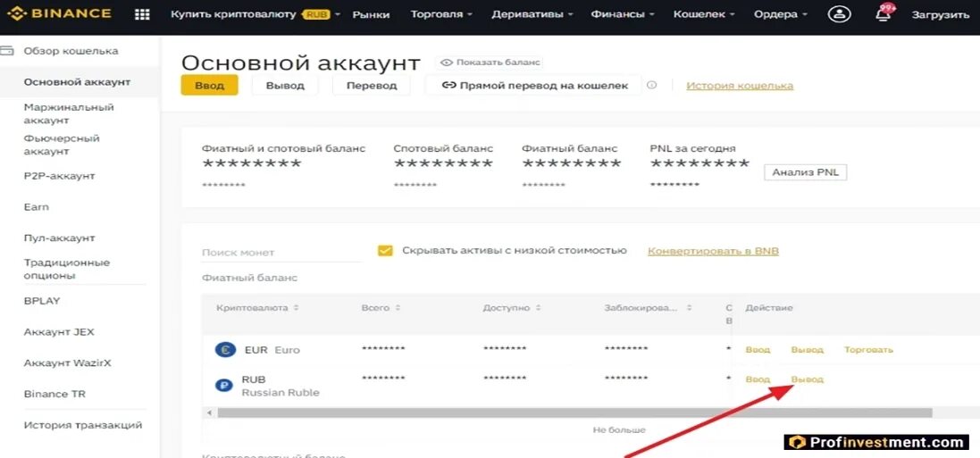This screenshot has width=980, height=458.
Task: Toggle Показать баланс eye button
Action: pos(490,62)
